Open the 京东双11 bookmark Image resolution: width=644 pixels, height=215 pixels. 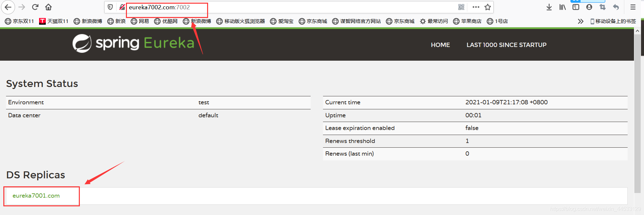[19, 21]
